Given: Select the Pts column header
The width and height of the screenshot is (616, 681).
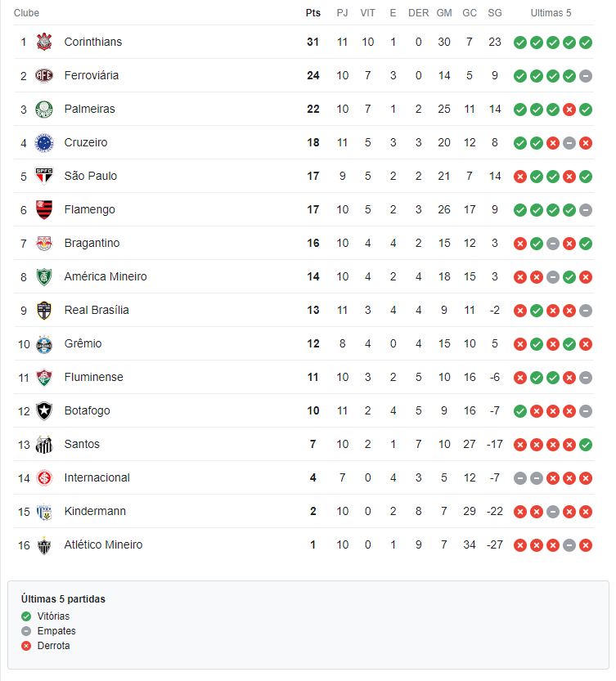Looking at the screenshot, I should [x=313, y=13].
